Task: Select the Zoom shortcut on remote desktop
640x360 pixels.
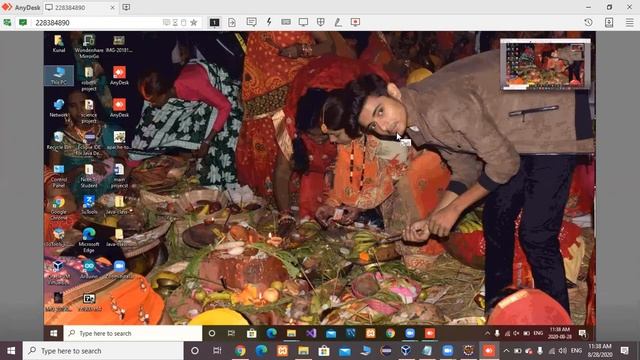Action: tap(119, 269)
